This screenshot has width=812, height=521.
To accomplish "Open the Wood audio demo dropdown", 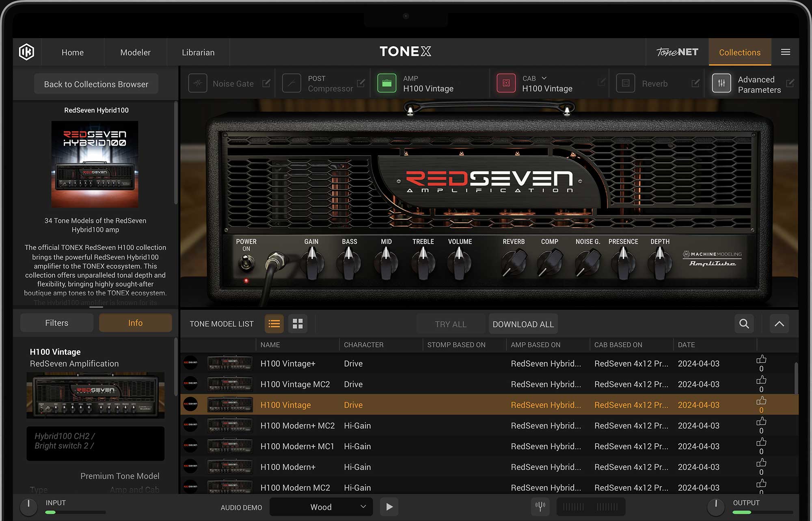I will [321, 507].
